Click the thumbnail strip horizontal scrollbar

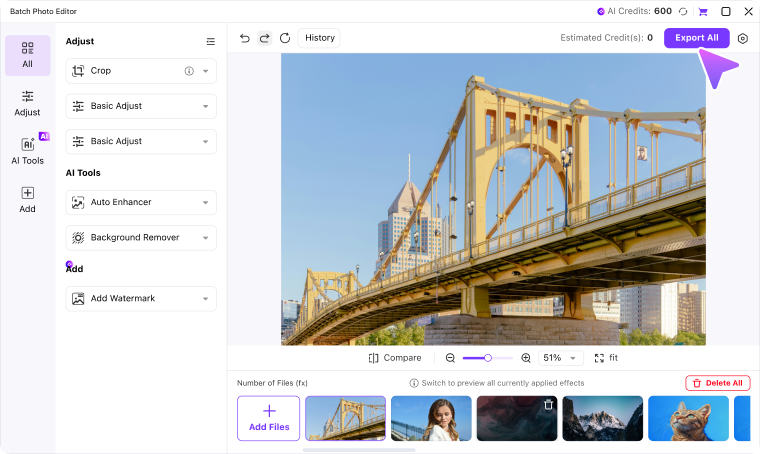(x=359, y=450)
